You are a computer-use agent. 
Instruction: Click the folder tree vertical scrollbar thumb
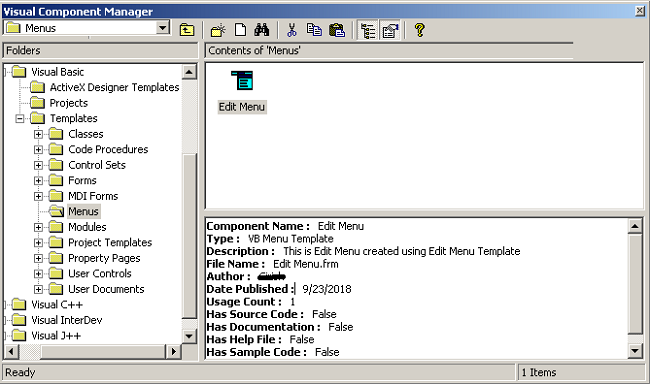189,236
